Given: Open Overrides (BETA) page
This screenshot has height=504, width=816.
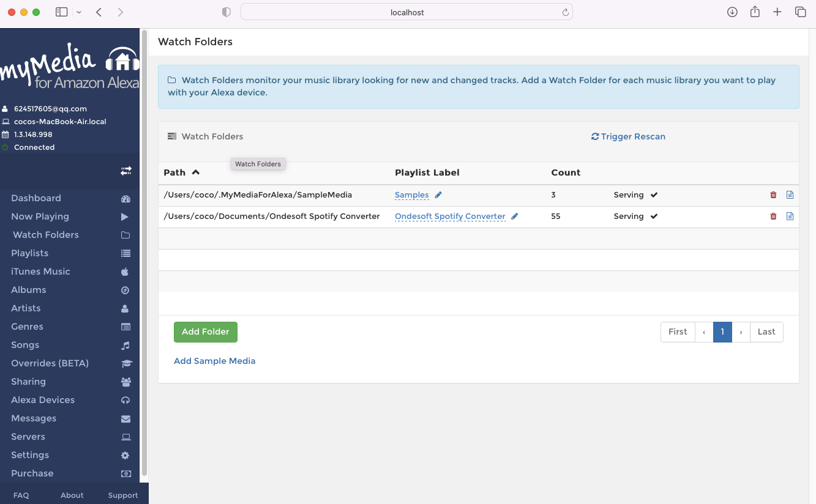Looking at the screenshot, I should 50,363.
